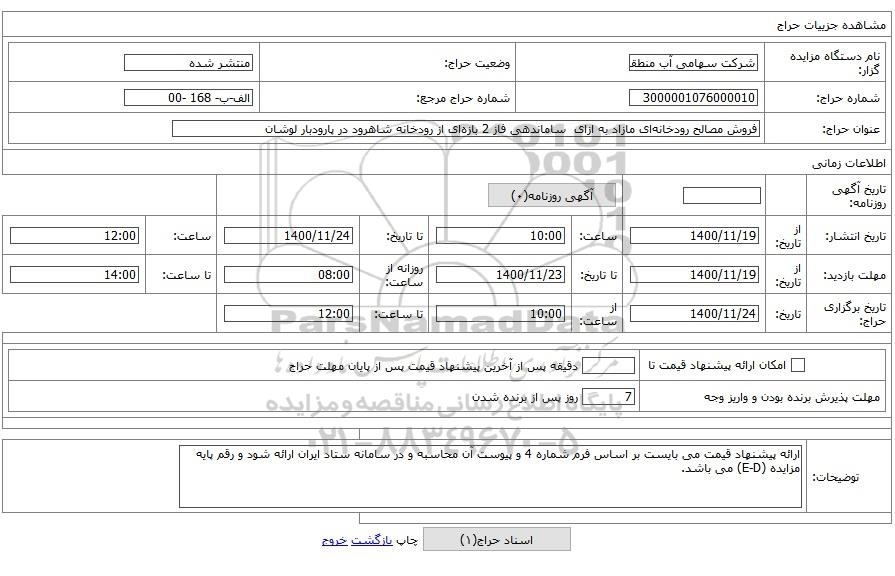Tick the price-offer possibility checkbox
Screen dimensions: 895x576
point(797,365)
